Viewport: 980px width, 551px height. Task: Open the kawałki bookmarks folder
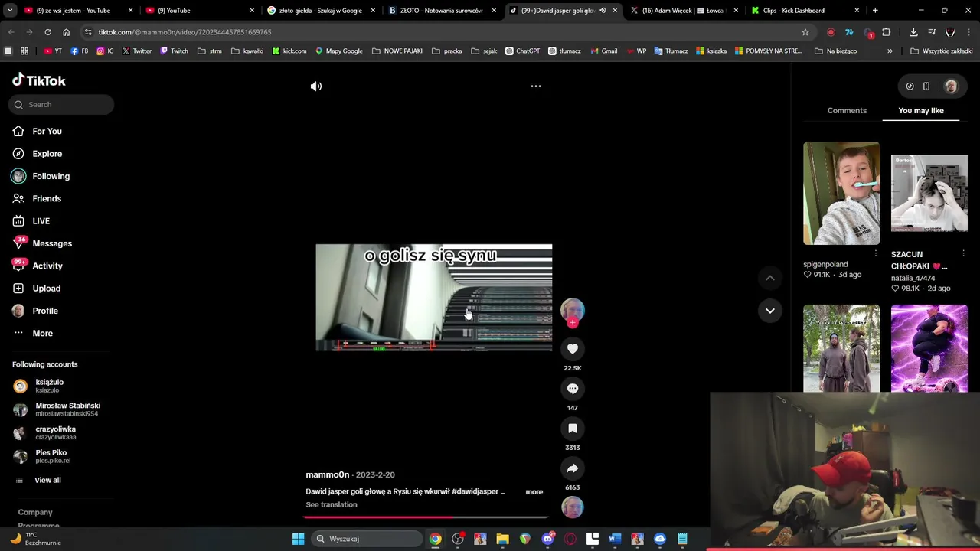coord(247,51)
